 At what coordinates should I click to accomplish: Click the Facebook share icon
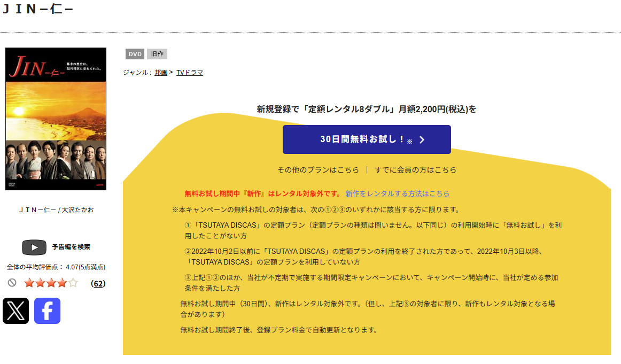(x=47, y=311)
